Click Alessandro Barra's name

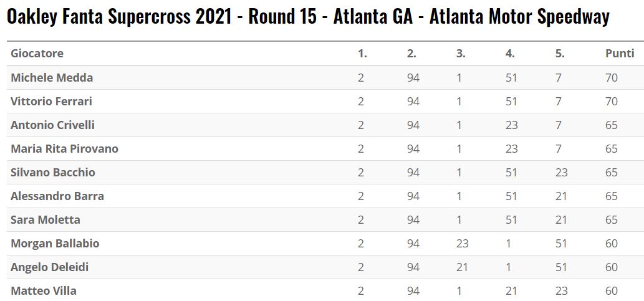(x=57, y=196)
